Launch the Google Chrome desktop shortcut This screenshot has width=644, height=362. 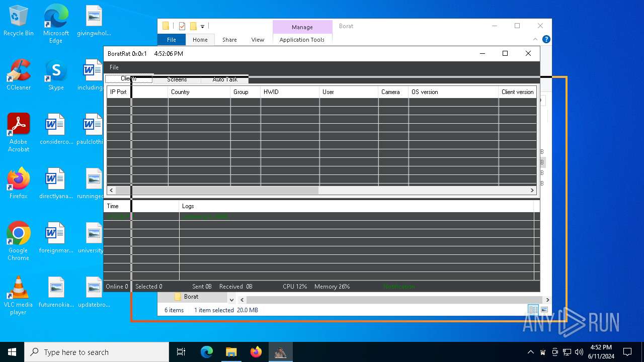point(19,241)
